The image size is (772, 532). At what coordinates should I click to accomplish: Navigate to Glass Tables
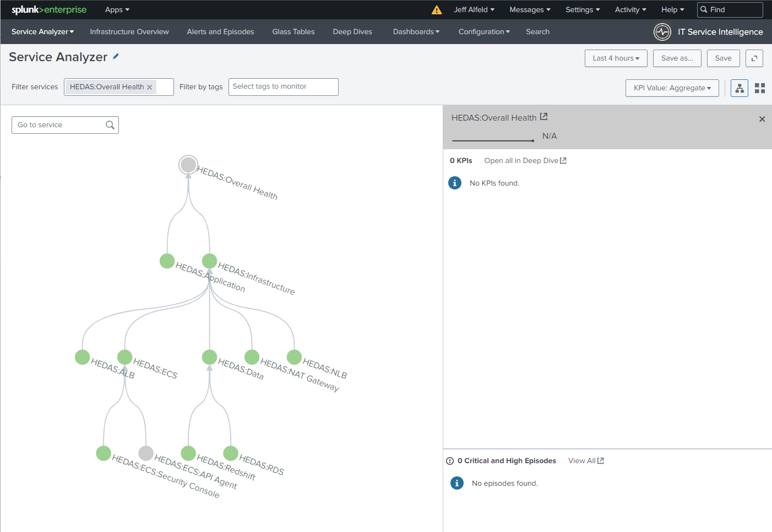tap(293, 32)
